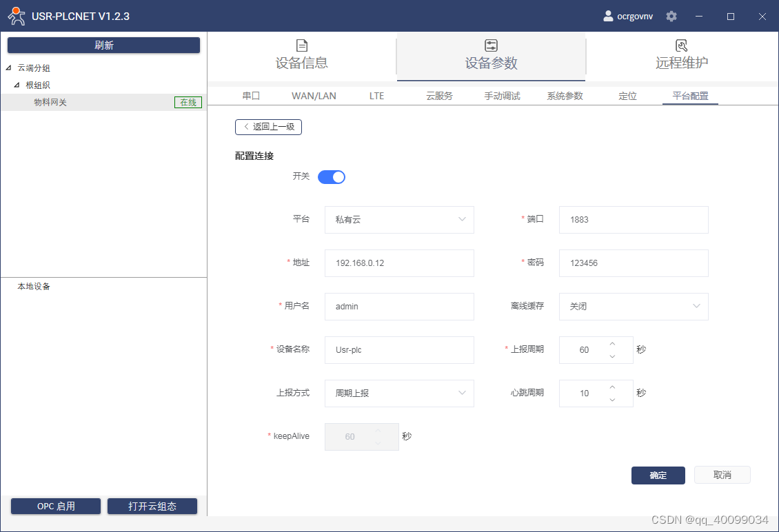
Task: Click the 设备信息 tab icon
Action: pyautogui.click(x=301, y=45)
